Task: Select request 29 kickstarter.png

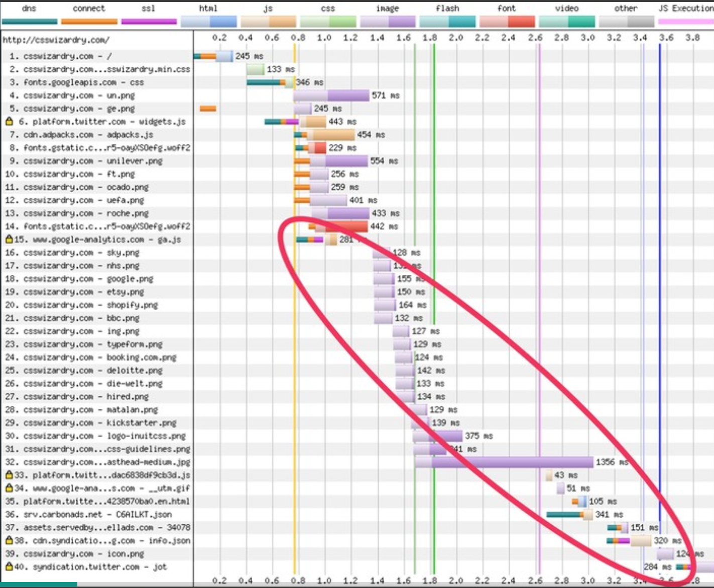Action: (x=91, y=422)
